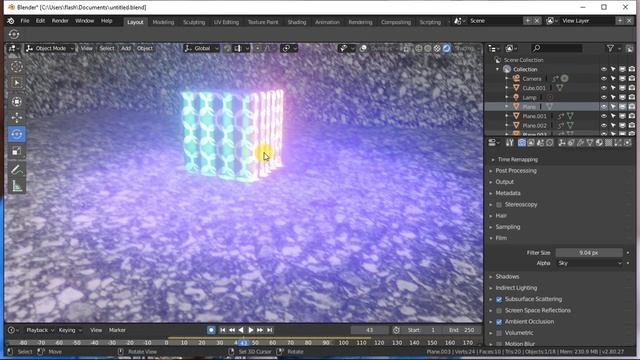Jump to the timeline start frame
The width and height of the screenshot is (640, 360).
(x=222, y=330)
